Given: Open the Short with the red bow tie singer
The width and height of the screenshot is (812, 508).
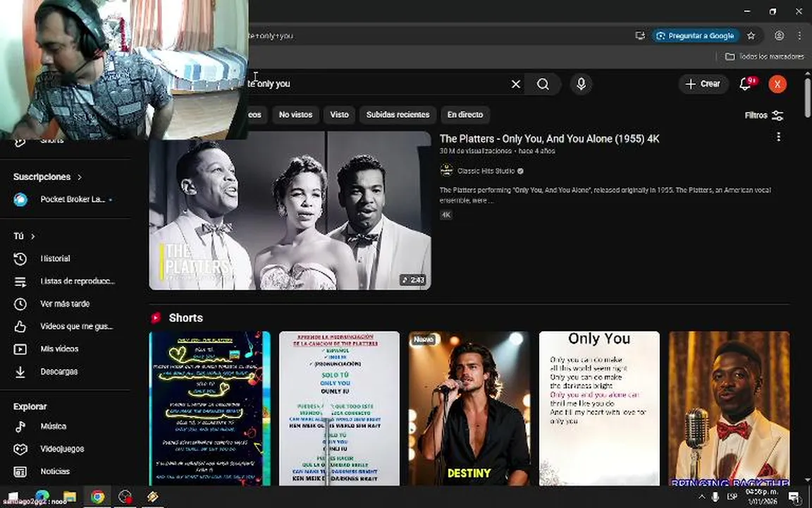Looking at the screenshot, I should 729,409.
